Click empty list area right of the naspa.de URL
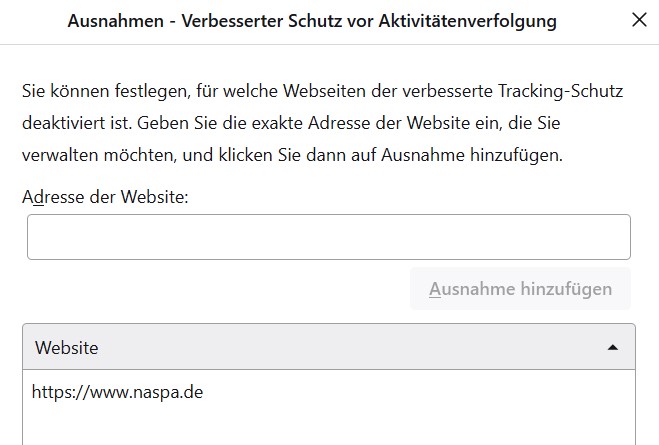Image resolution: width=659 pixels, height=445 pixels. click(x=420, y=392)
